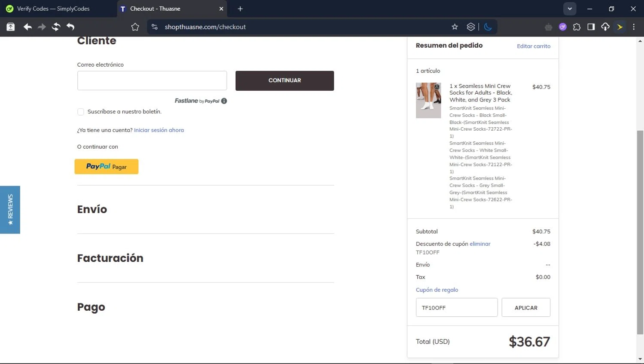Click the socks product thumbnail
Viewport: 644px width, 364px height.
428,100
